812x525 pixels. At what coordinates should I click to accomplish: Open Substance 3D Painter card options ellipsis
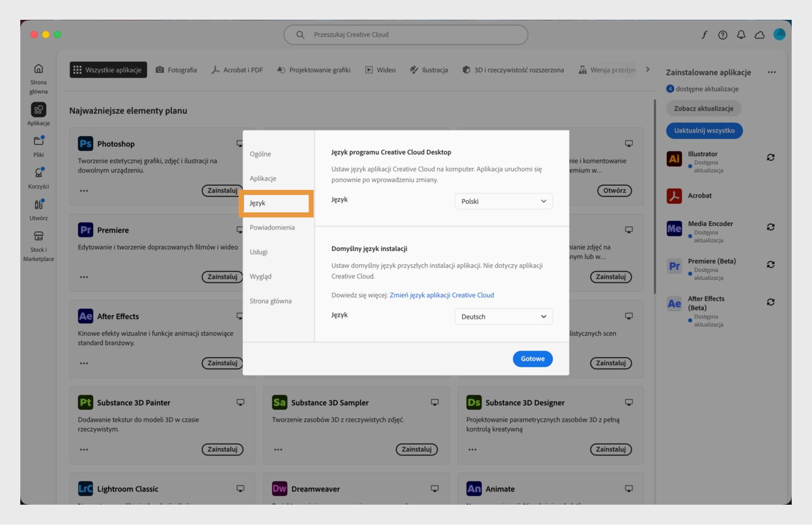(x=84, y=450)
